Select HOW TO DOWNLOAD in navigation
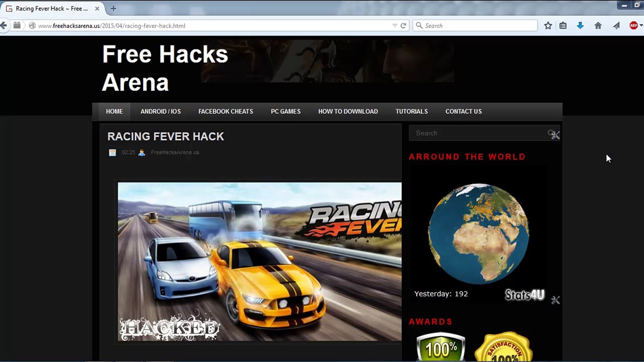The height and width of the screenshot is (362, 644). [x=348, y=112]
